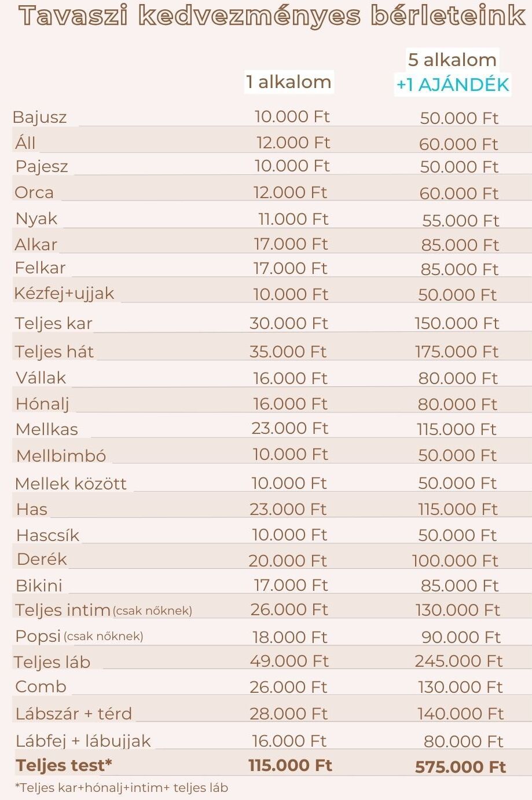This screenshot has height=800, width=532.
Task: Click the 'Bikini' treatment name
Action: (x=39, y=586)
